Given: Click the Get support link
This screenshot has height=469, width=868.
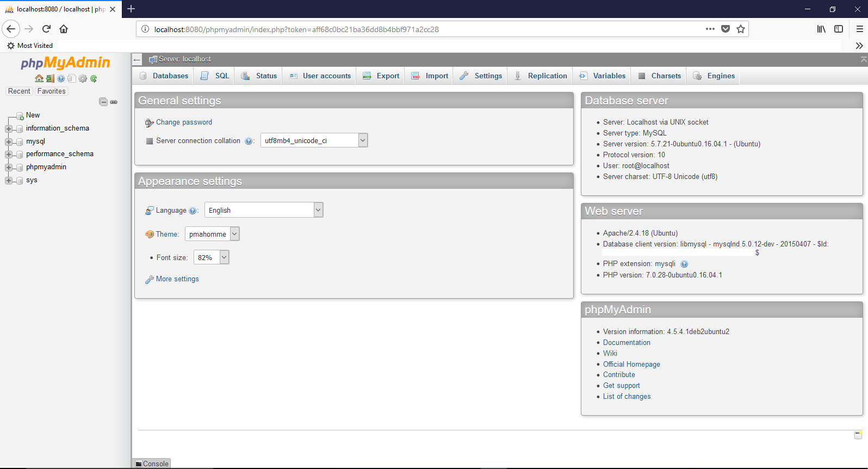Looking at the screenshot, I should (x=622, y=386).
